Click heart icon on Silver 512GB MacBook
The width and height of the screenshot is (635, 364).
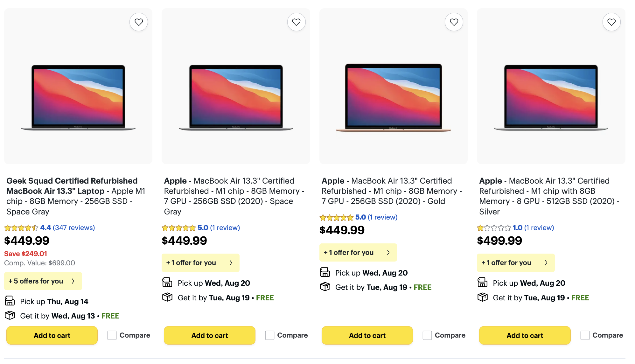(x=611, y=22)
